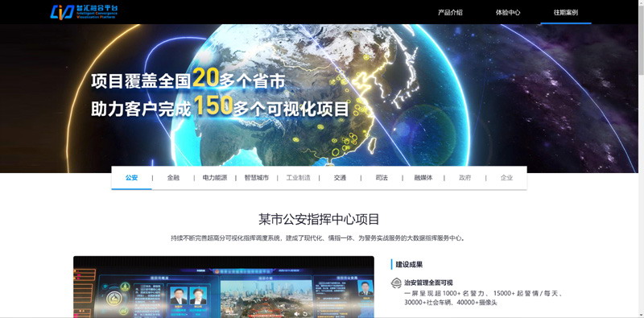Select the 公安 category tab

coord(131,178)
